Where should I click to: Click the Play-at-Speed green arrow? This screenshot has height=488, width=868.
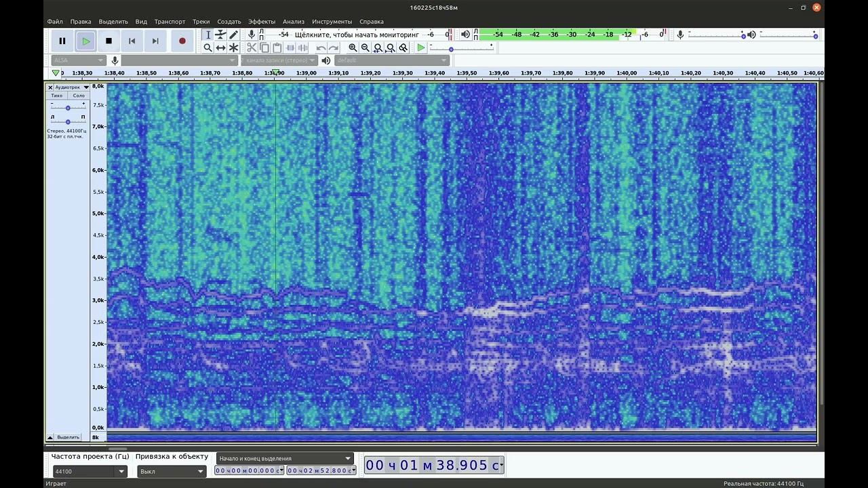(x=421, y=47)
